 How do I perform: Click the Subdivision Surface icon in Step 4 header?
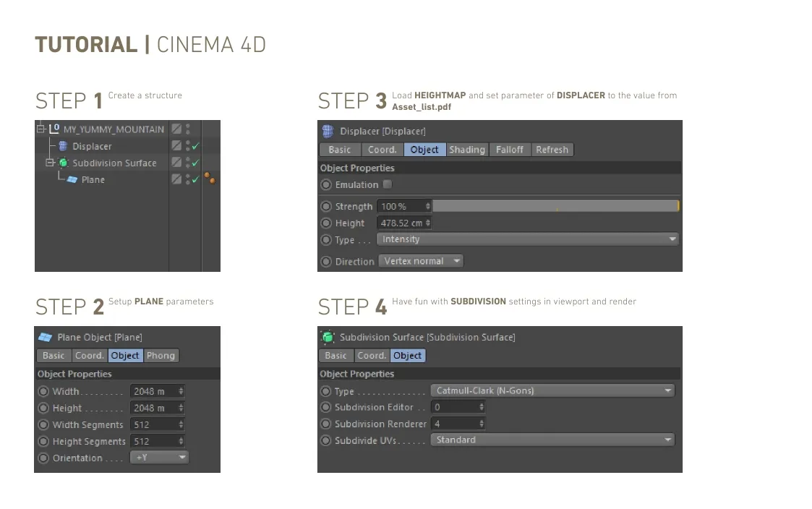pos(326,337)
